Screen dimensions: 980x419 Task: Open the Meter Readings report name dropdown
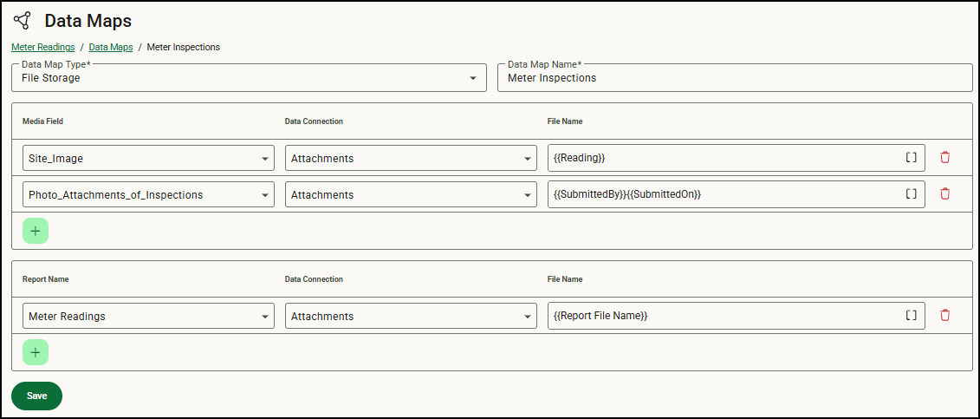pyautogui.click(x=149, y=315)
